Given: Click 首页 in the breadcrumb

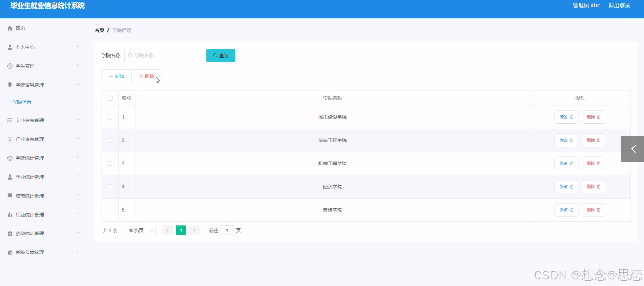Looking at the screenshot, I should point(99,30).
